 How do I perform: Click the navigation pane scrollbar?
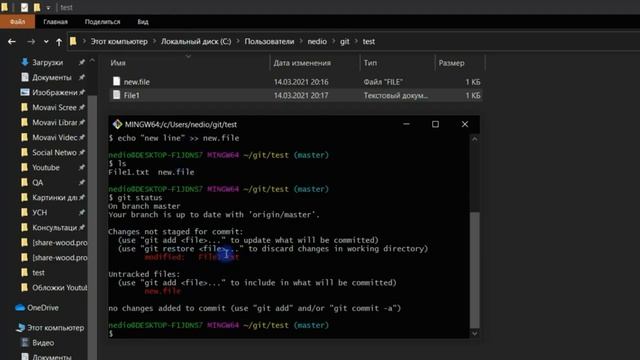[92, 227]
